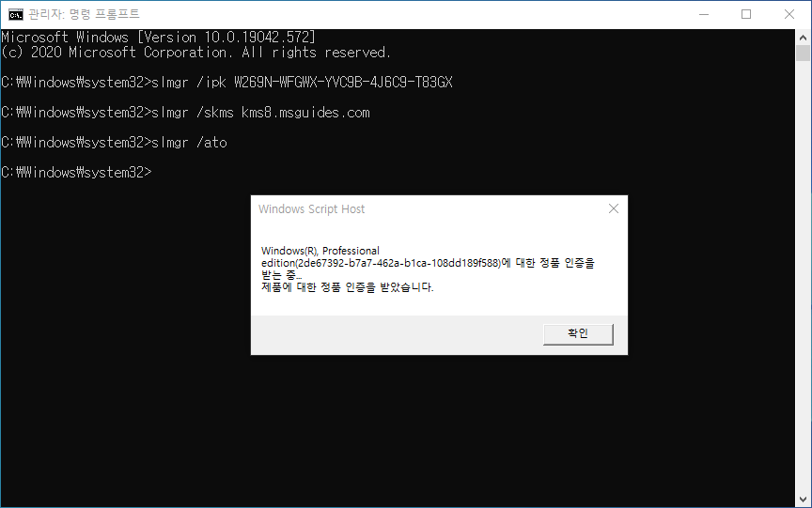Click the edition GUID text in dialog
The width and height of the screenshot is (812, 508).
pos(399,263)
